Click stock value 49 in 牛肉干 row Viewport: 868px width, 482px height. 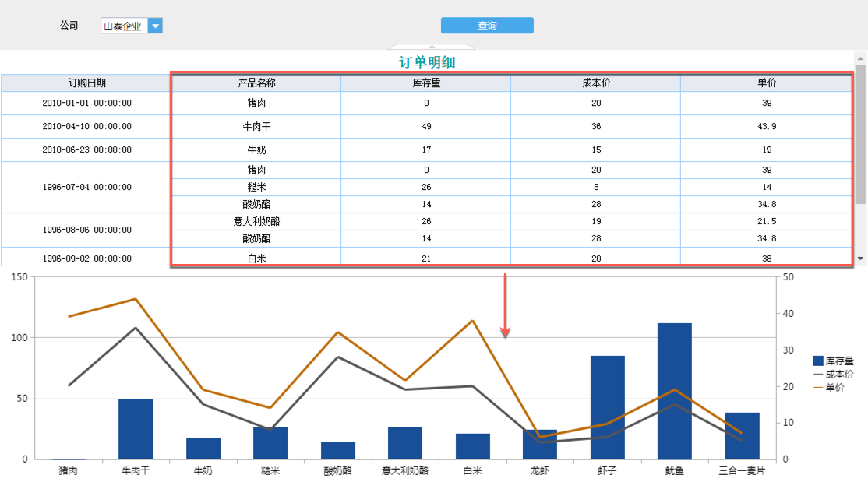click(x=425, y=126)
